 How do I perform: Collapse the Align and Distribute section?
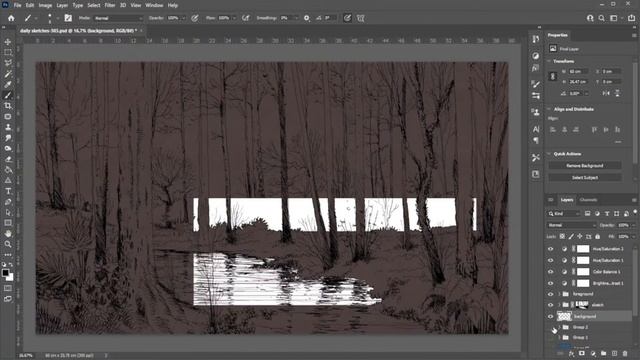pyautogui.click(x=549, y=109)
